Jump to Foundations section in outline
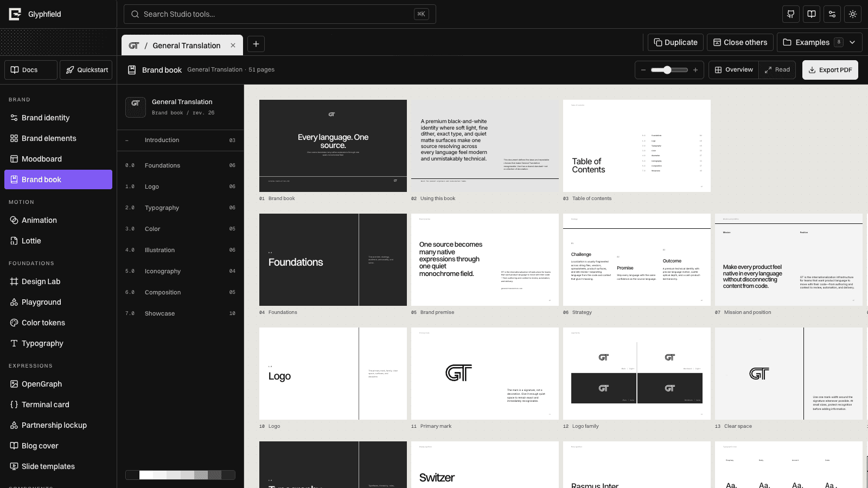The height and width of the screenshot is (488, 868). [180, 165]
